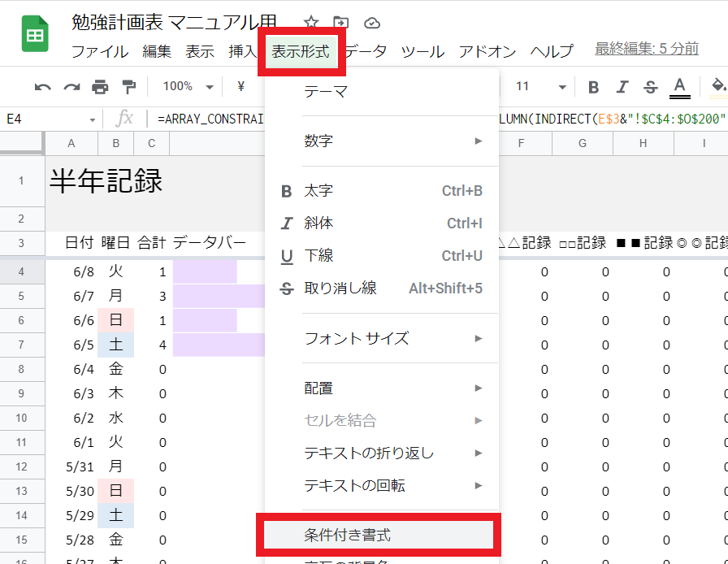
Task: Select 条件付き書式 from the menu
Action: [379, 535]
